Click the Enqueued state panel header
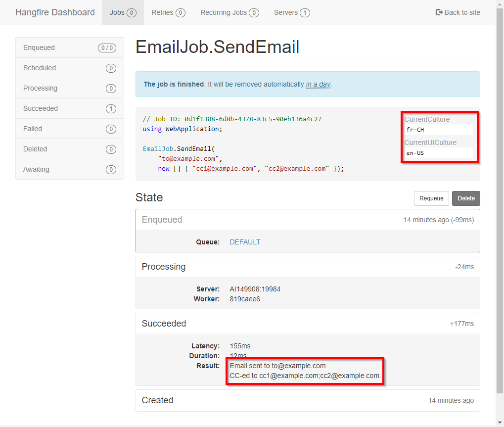The height and width of the screenshot is (427, 504). coord(308,220)
